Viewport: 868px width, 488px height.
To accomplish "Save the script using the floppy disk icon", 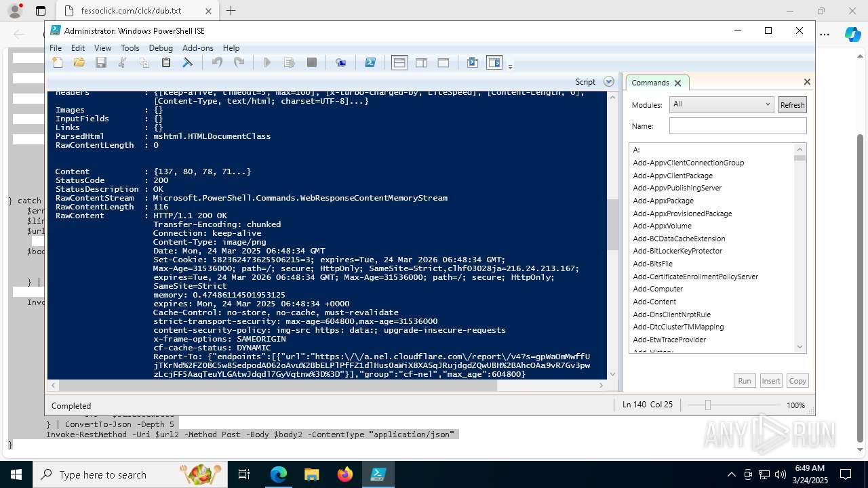I will click(101, 62).
